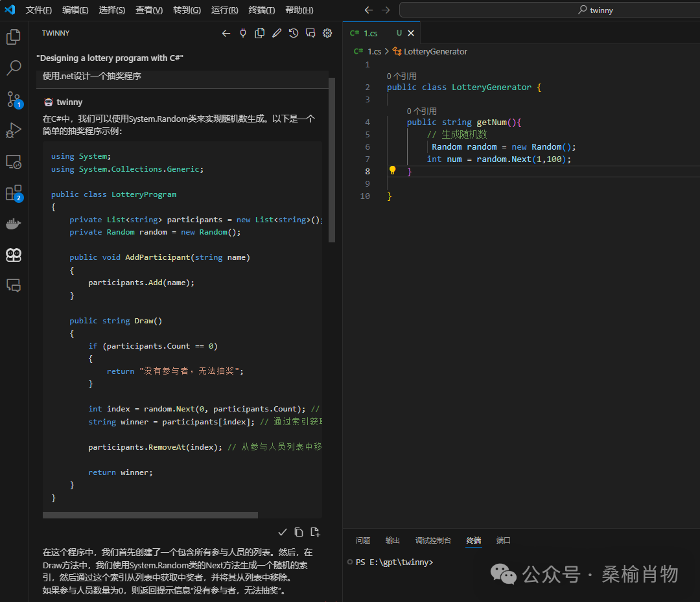Viewport: 700px width, 602px height.
Task: Switch to the 输出 panel tab
Action: coord(392,540)
